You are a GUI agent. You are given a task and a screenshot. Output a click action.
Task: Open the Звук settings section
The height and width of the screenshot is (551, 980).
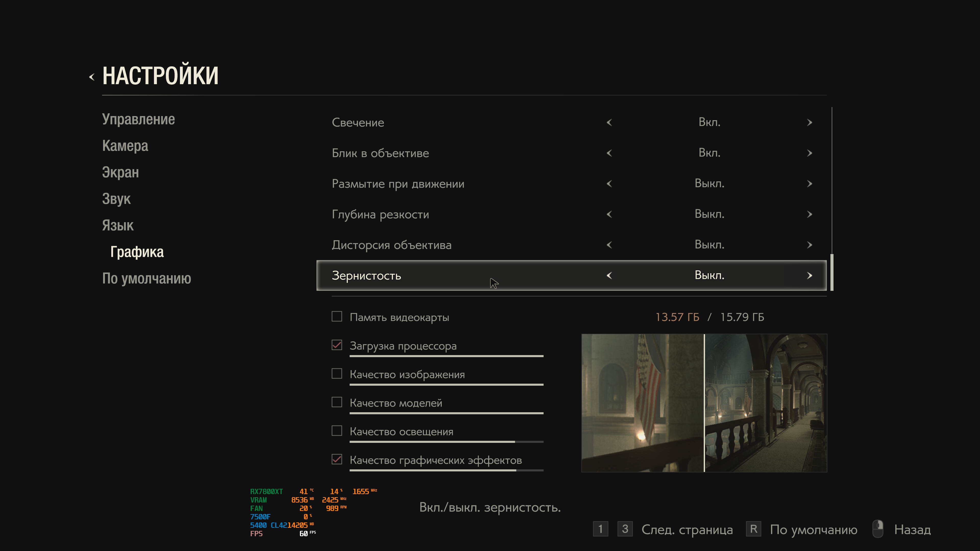tap(116, 199)
